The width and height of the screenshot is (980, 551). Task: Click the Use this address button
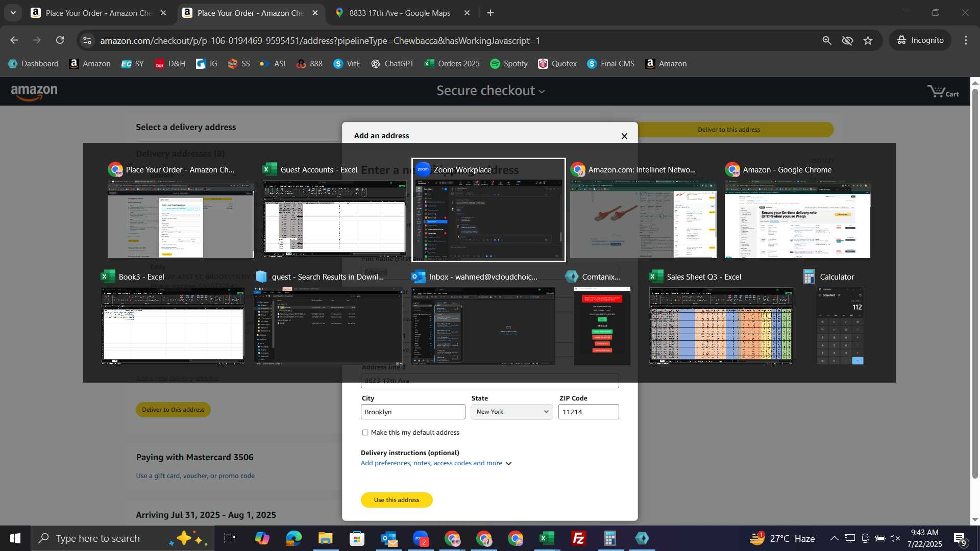[397, 500]
